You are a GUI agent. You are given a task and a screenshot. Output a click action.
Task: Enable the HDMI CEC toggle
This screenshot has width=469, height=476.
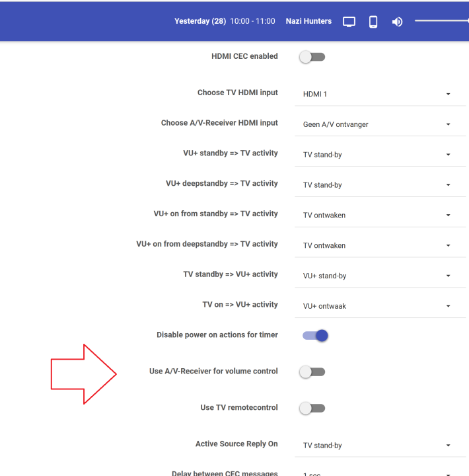tap(312, 57)
